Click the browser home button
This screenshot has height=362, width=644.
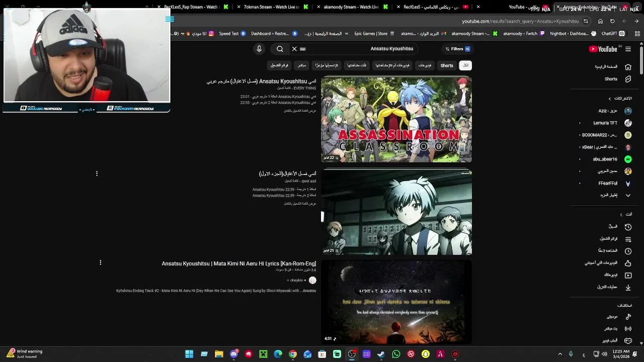[600, 21]
